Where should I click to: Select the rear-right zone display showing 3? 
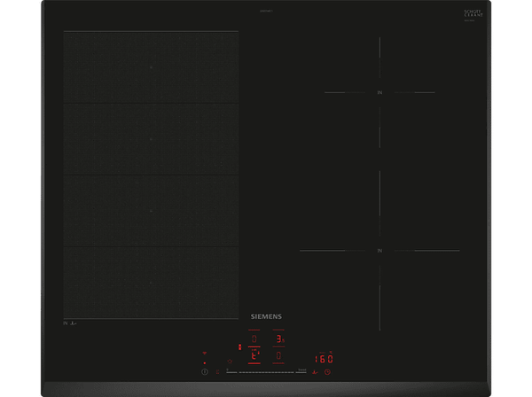278,339
